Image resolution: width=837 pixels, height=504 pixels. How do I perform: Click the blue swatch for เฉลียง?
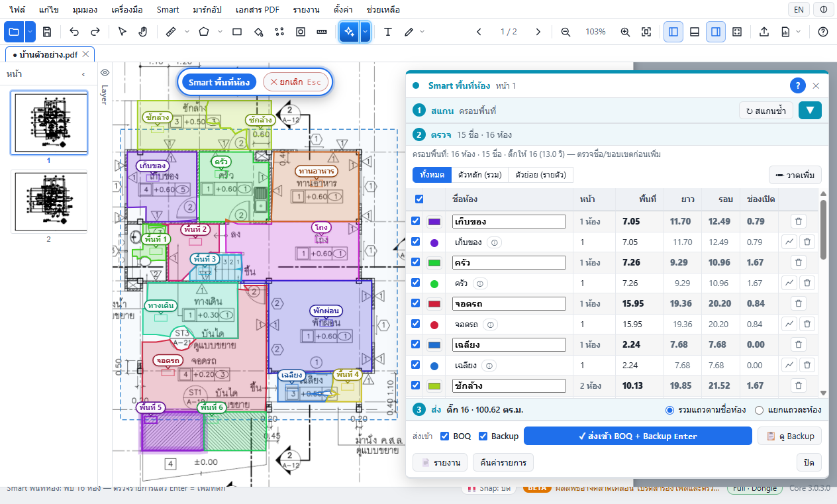click(435, 344)
